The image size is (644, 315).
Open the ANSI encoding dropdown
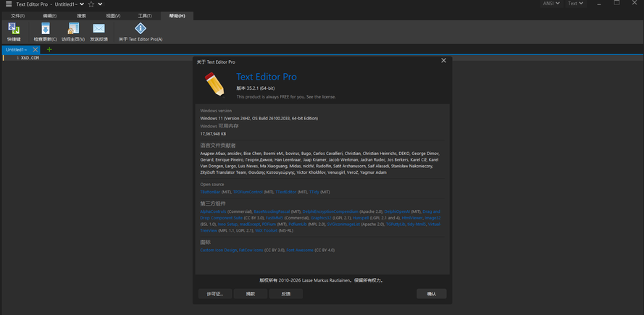[x=553, y=4]
